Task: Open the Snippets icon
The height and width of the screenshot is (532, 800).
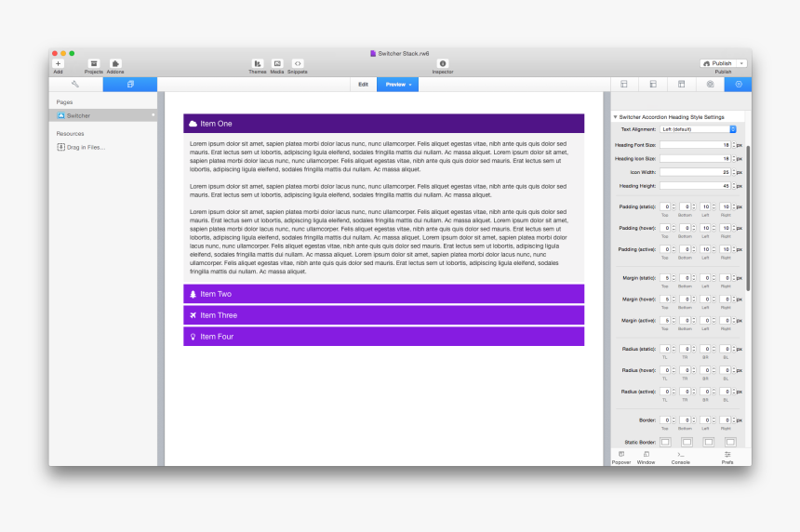Action: point(298,64)
